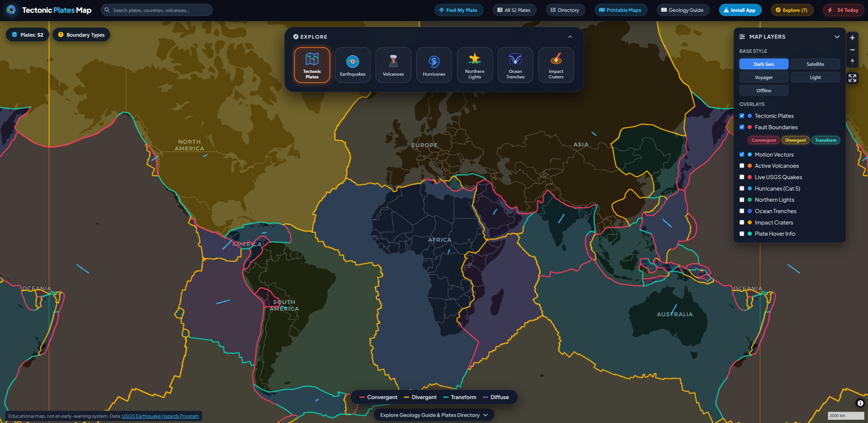
Task: Open the Explore (7) compass button
Action: (792, 10)
